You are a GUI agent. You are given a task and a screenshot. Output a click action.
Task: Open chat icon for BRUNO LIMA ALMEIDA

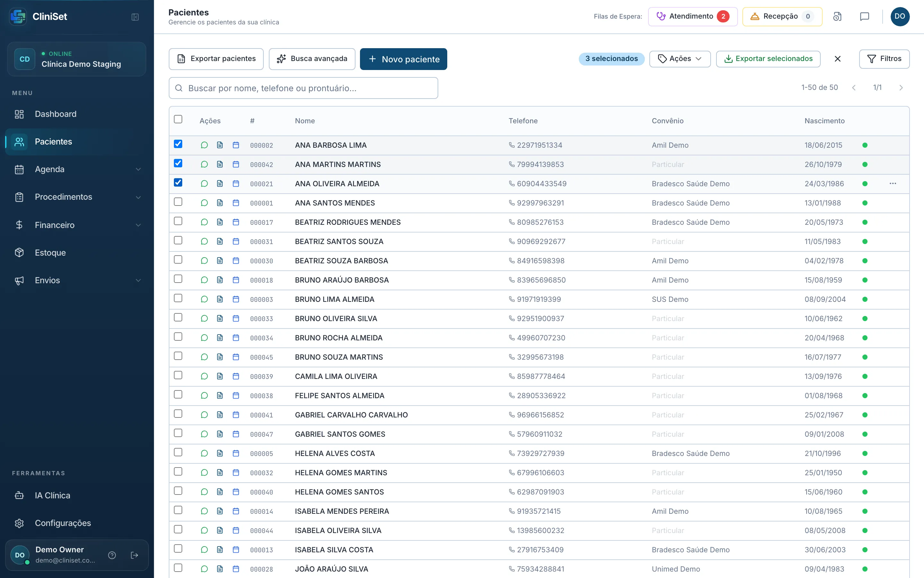204,299
